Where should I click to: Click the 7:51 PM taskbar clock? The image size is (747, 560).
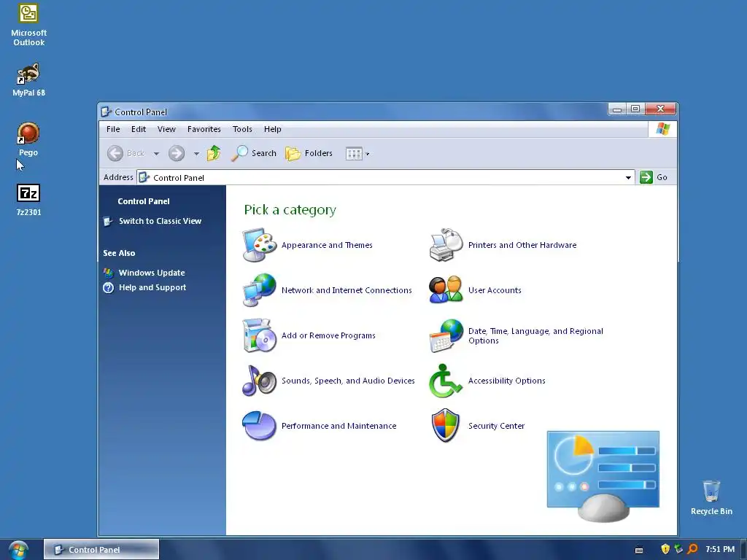720,549
